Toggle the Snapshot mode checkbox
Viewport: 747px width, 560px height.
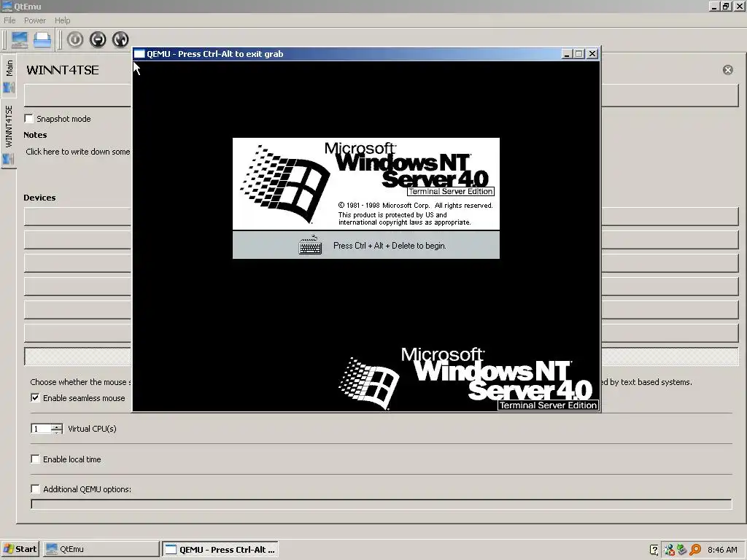(x=29, y=119)
